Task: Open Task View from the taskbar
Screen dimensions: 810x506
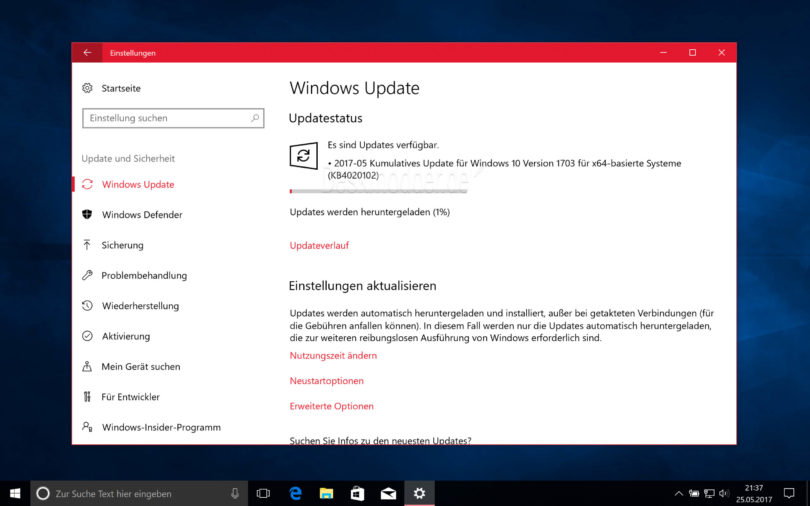Action: tap(263, 494)
